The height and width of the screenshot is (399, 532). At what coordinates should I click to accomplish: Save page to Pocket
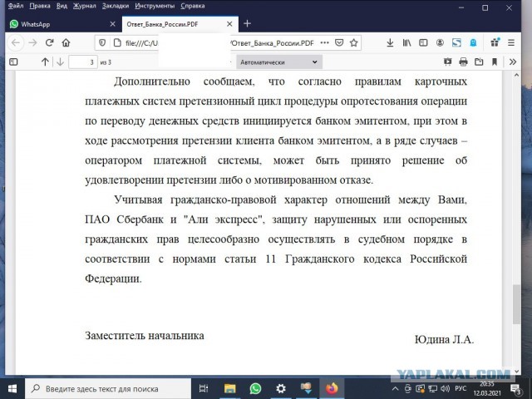(339, 42)
